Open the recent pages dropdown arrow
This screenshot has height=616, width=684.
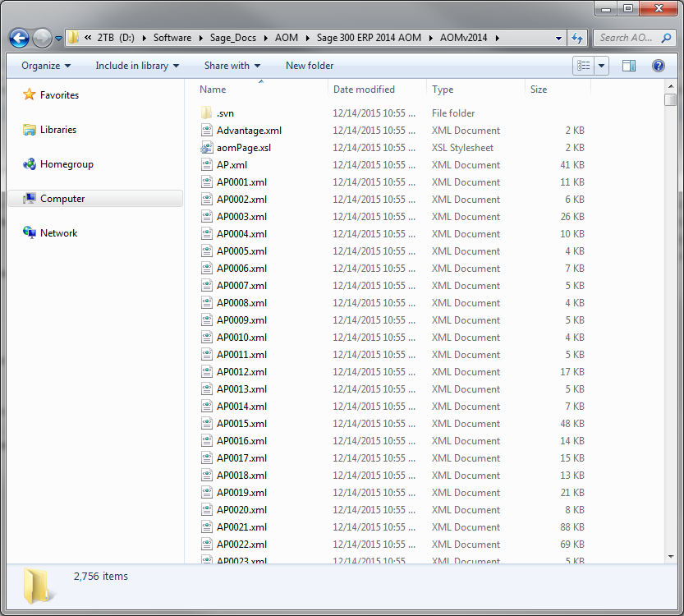58,39
